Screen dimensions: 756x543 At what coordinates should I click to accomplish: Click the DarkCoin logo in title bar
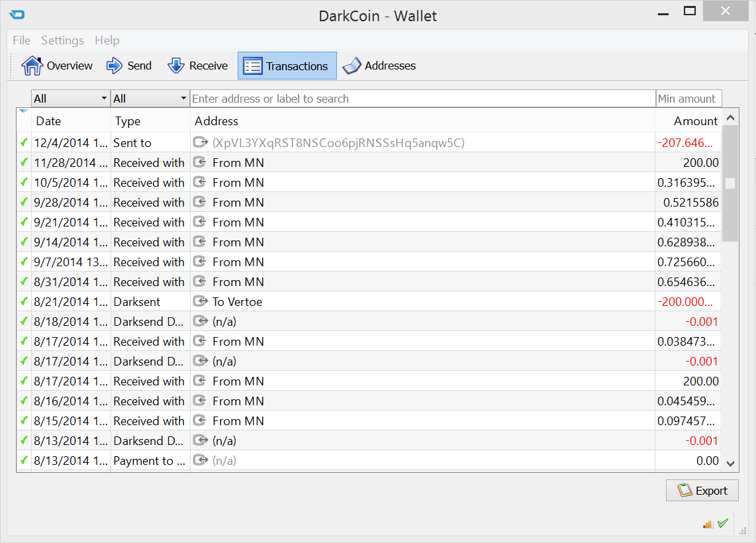coord(17,15)
